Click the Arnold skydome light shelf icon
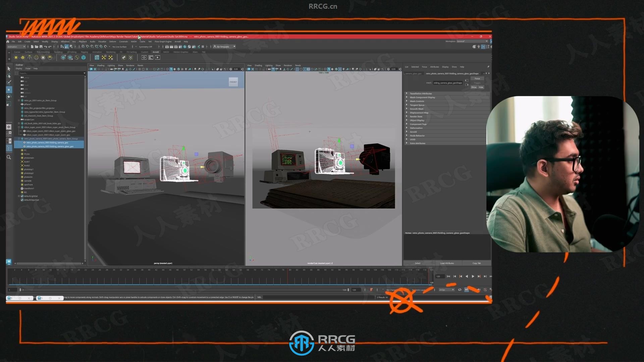644x362 pixels. click(x=36, y=57)
